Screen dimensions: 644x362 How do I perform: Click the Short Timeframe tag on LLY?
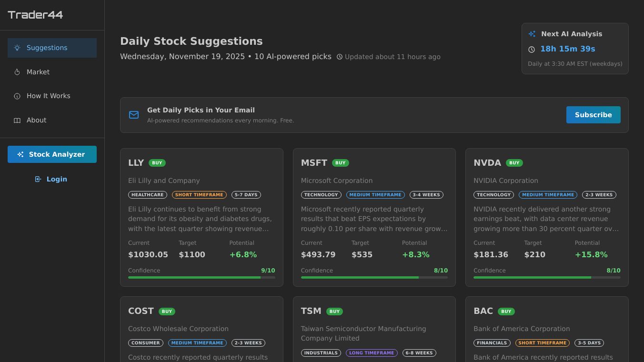click(199, 195)
